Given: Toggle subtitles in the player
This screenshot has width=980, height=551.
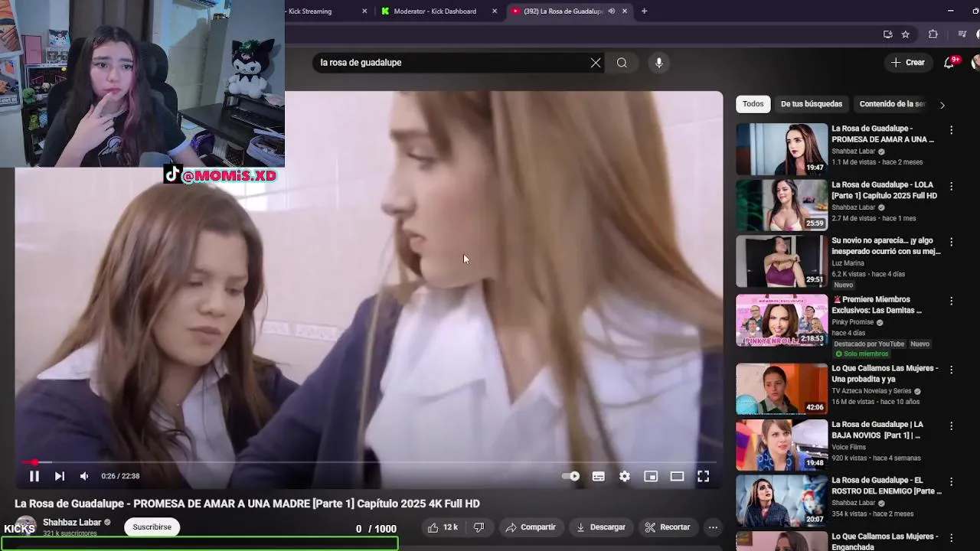Looking at the screenshot, I should click(x=599, y=476).
